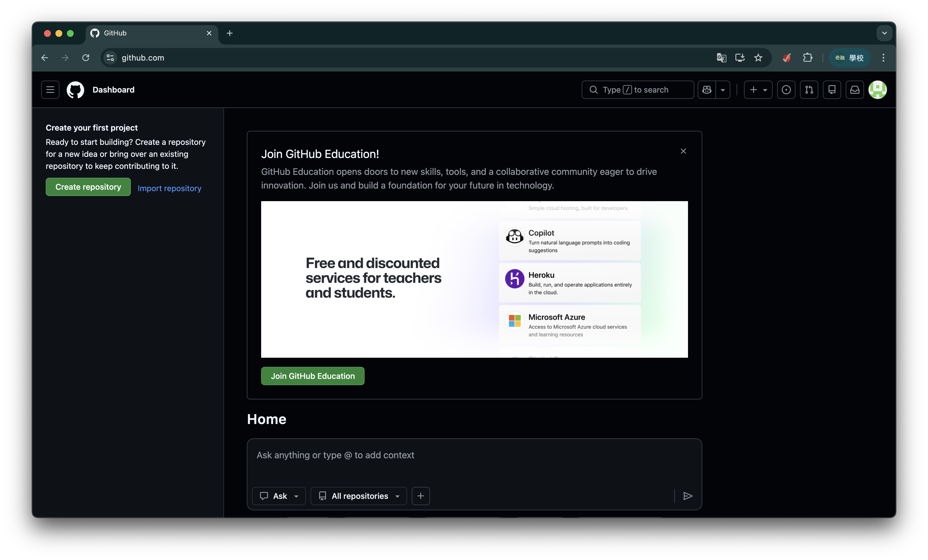Click the Create repository button
The image size is (928, 560).
pyautogui.click(x=88, y=187)
